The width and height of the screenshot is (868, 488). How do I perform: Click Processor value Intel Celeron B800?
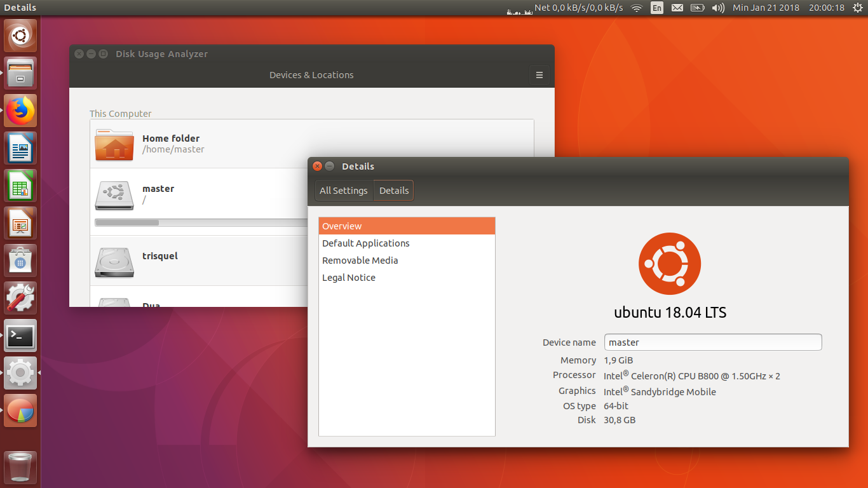692,376
